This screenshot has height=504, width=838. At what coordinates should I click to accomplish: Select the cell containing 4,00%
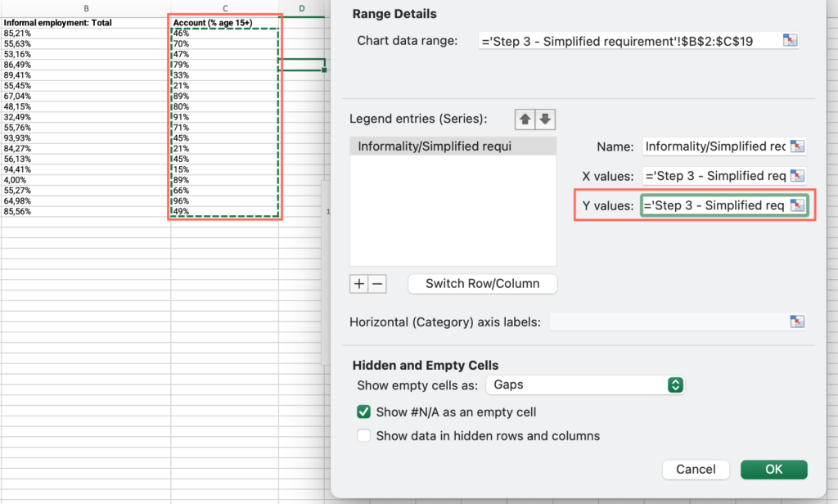click(86, 180)
